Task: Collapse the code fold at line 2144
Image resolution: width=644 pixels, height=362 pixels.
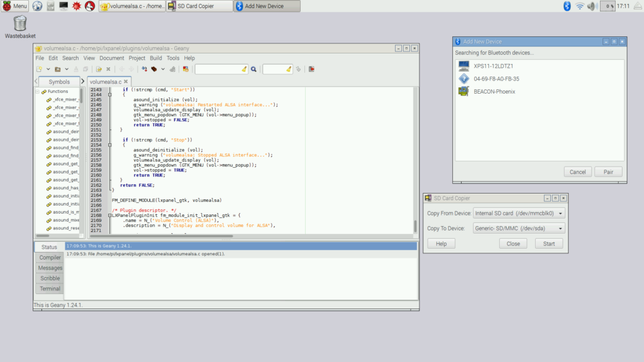Action: click(x=110, y=94)
